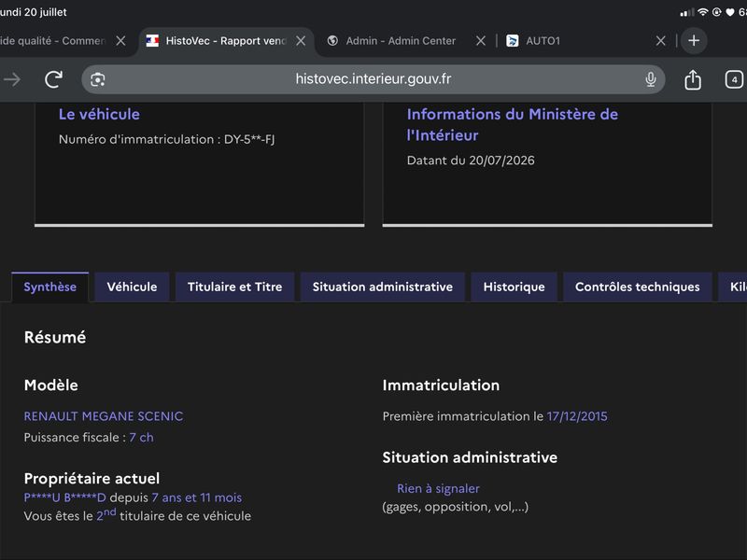Activate voice search microphone icon
Viewport: 747px width, 560px height.
(x=650, y=79)
